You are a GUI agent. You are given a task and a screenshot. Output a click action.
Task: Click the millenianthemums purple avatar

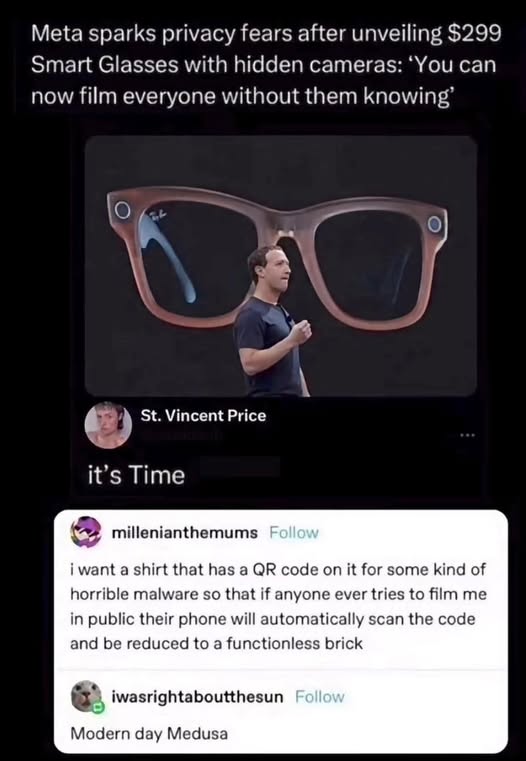click(x=86, y=532)
